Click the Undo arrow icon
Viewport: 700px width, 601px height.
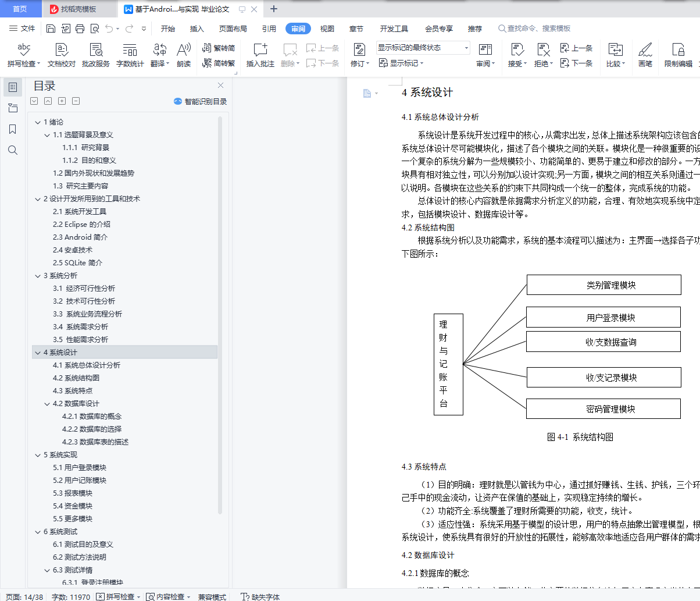tap(109, 29)
